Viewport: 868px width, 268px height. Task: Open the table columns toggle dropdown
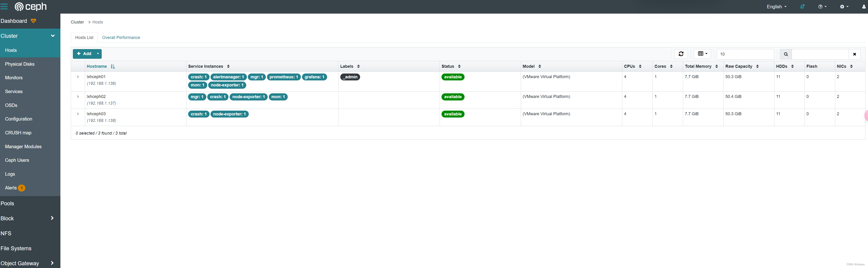[x=702, y=54]
